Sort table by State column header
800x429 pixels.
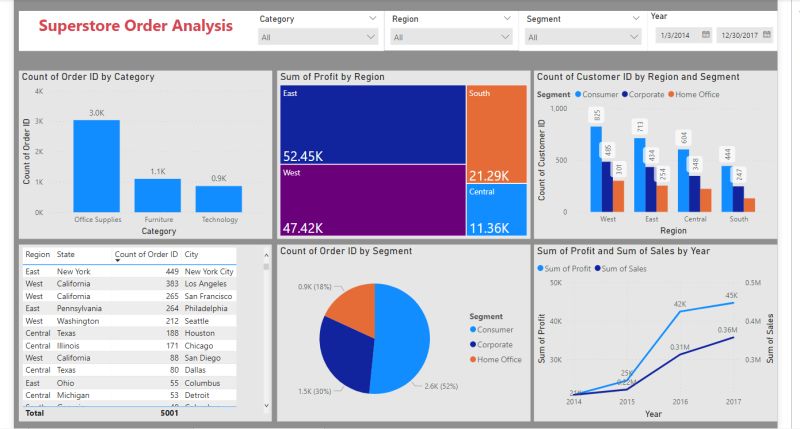click(x=65, y=255)
